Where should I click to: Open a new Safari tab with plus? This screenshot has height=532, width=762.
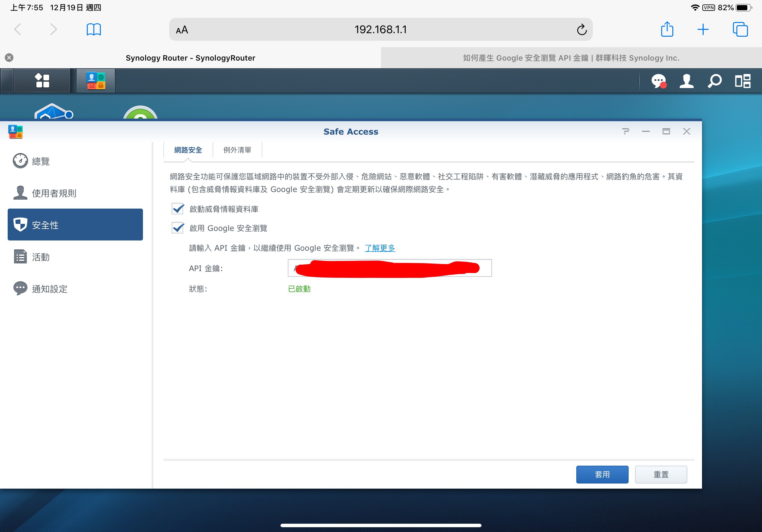(x=703, y=29)
